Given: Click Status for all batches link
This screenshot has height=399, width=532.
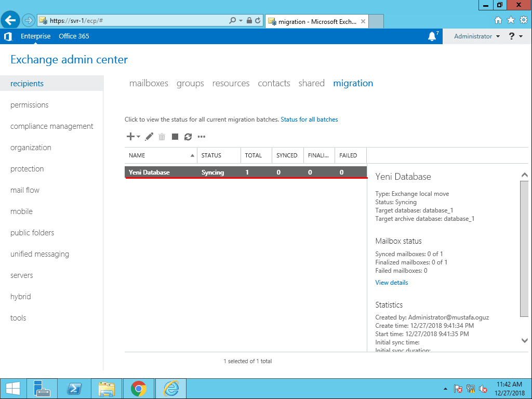Looking at the screenshot, I should pos(309,119).
